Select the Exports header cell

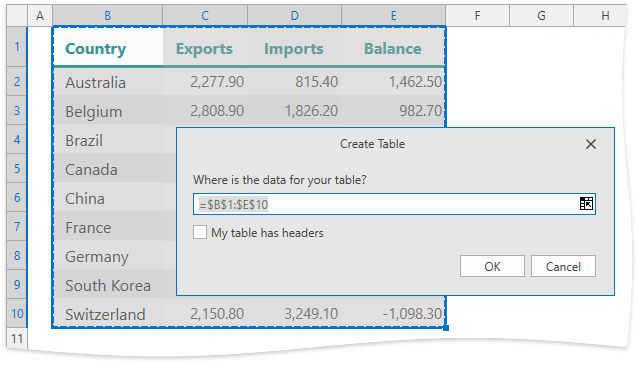pyautogui.click(x=205, y=47)
